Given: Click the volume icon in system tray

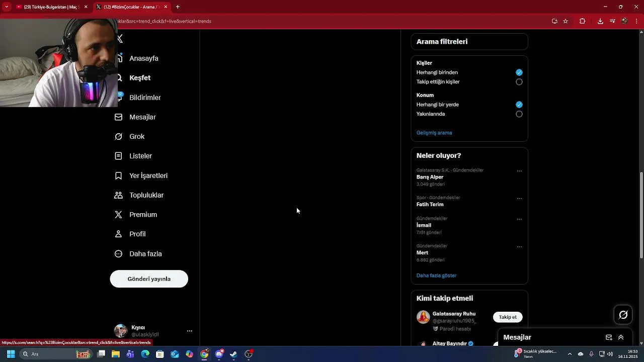Looking at the screenshot, I should pyautogui.click(x=610, y=354).
